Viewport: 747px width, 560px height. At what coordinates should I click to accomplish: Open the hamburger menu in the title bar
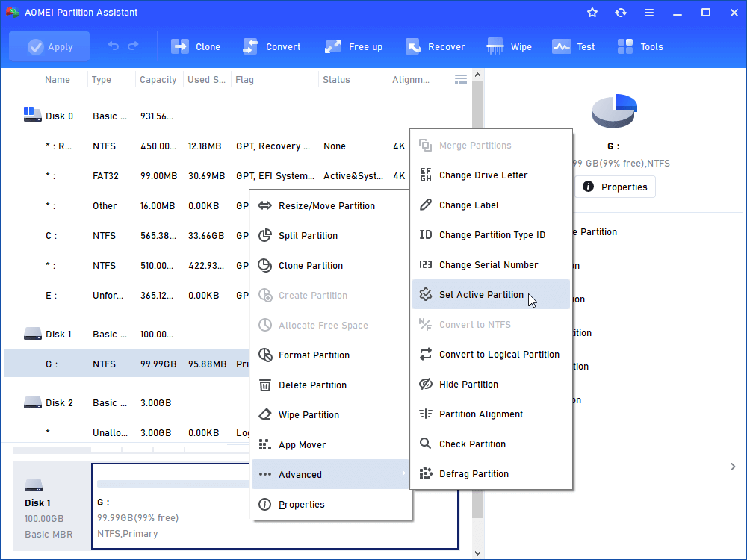pos(648,12)
